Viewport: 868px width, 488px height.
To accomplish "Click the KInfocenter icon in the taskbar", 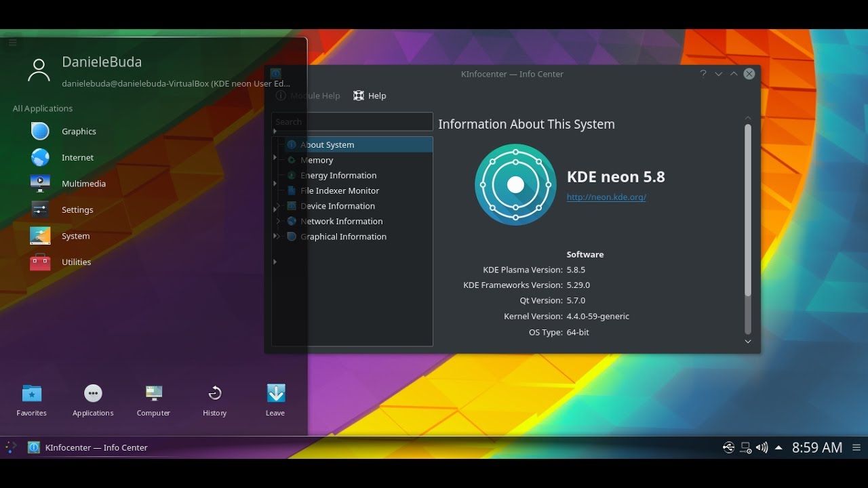I will click(34, 447).
